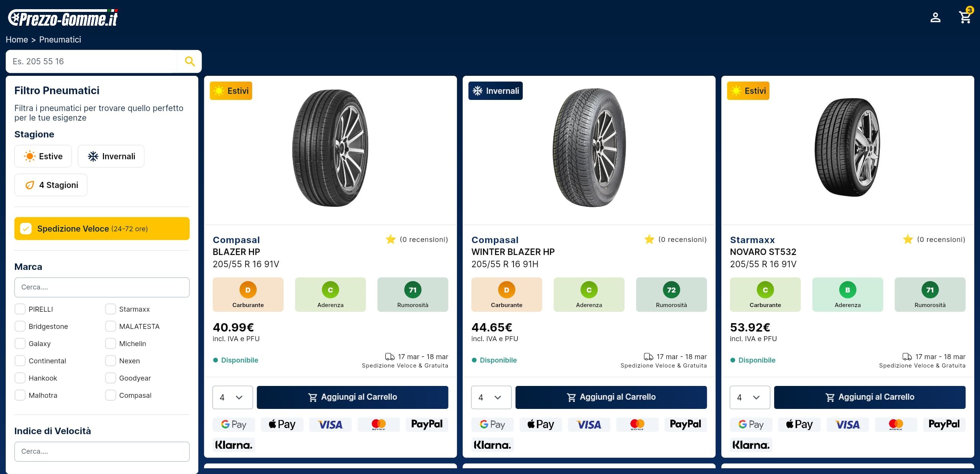Click the Apple Pay icon under Starmaxx Novaro
The height and width of the screenshot is (474, 980).
click(799, 424)
